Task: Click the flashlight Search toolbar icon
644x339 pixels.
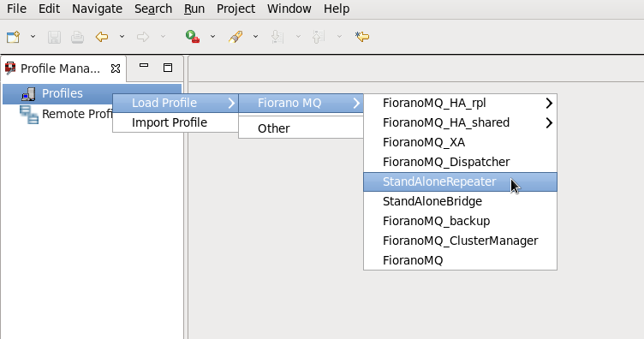Action: click(x=236, y=37)
